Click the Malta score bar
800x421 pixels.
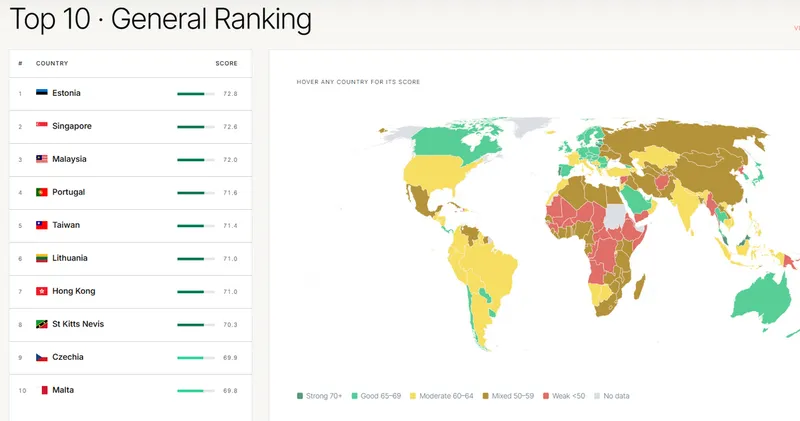click(196, 391)
